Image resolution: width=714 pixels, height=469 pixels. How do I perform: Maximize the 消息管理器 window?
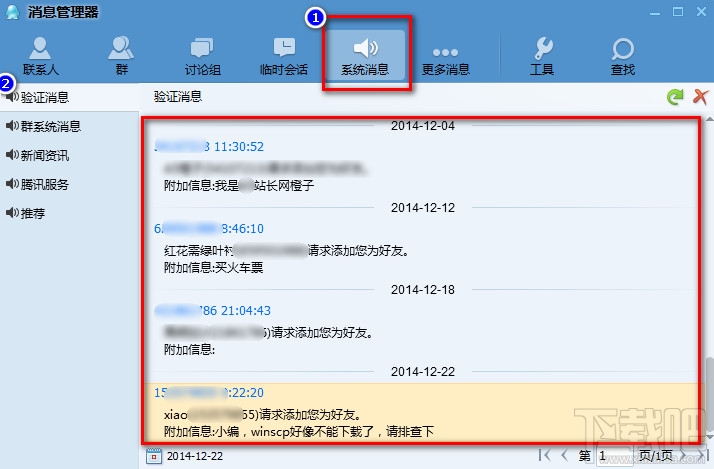678,12
